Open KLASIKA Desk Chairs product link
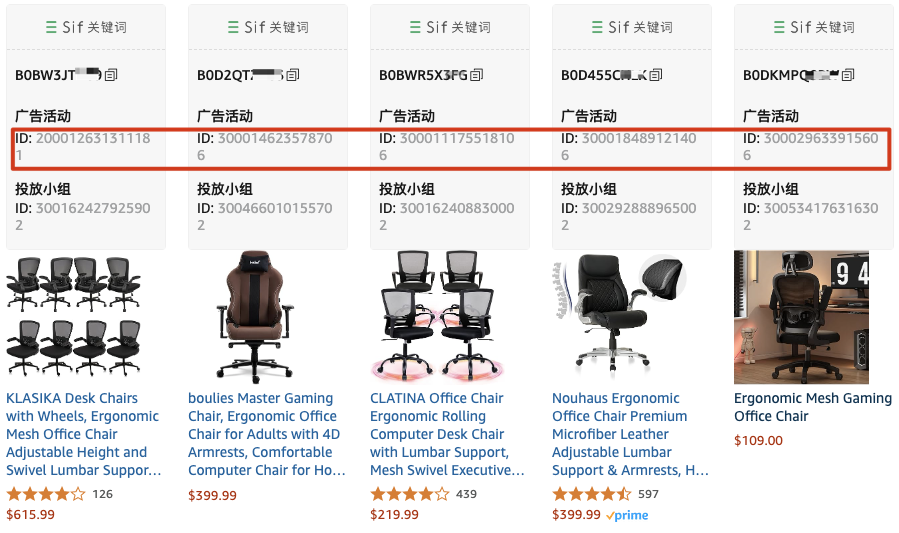This screenshot has width=899, height=533. point(84,434)
